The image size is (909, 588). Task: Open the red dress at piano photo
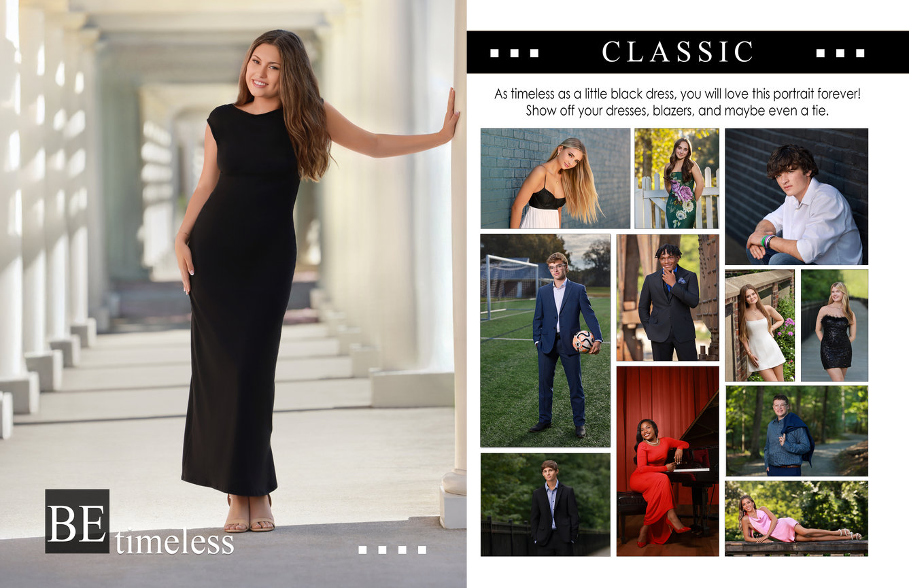(668, 461)
